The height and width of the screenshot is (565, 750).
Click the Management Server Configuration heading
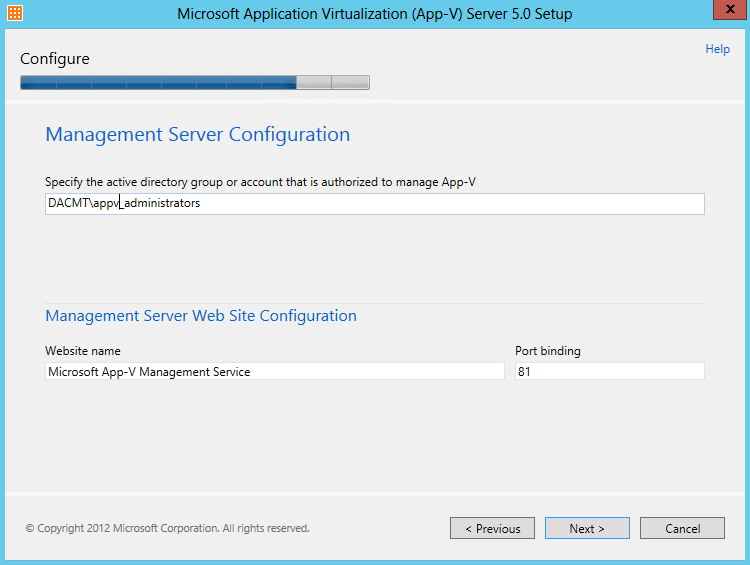(x=198, y=134)
